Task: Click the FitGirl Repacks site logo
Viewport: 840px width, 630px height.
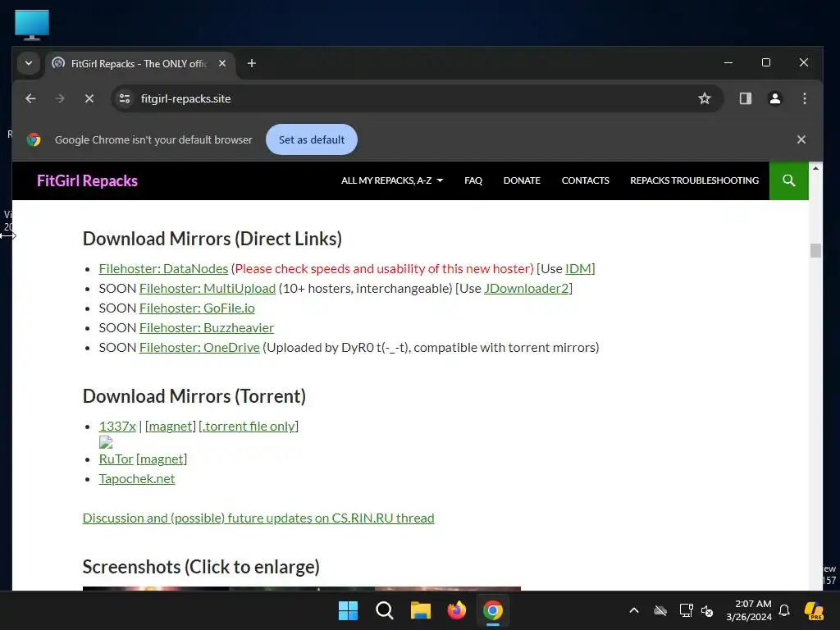Action: click(x=87, y=181)
